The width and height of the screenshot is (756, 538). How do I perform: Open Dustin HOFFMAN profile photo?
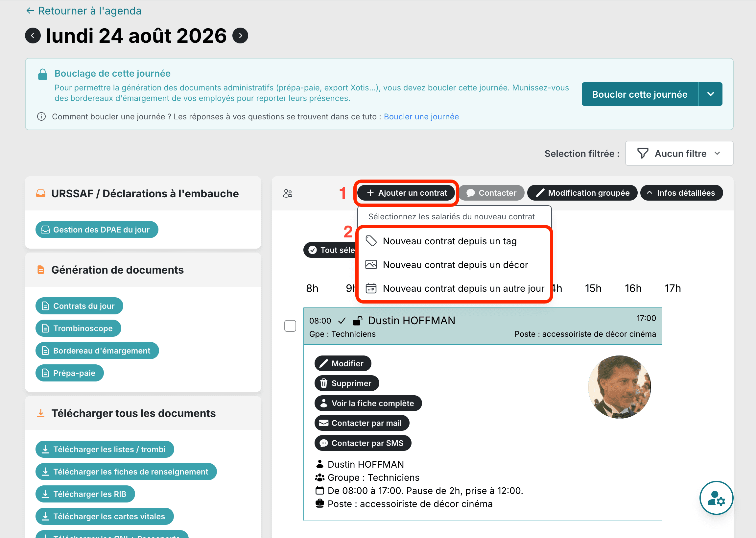[619, 387]
